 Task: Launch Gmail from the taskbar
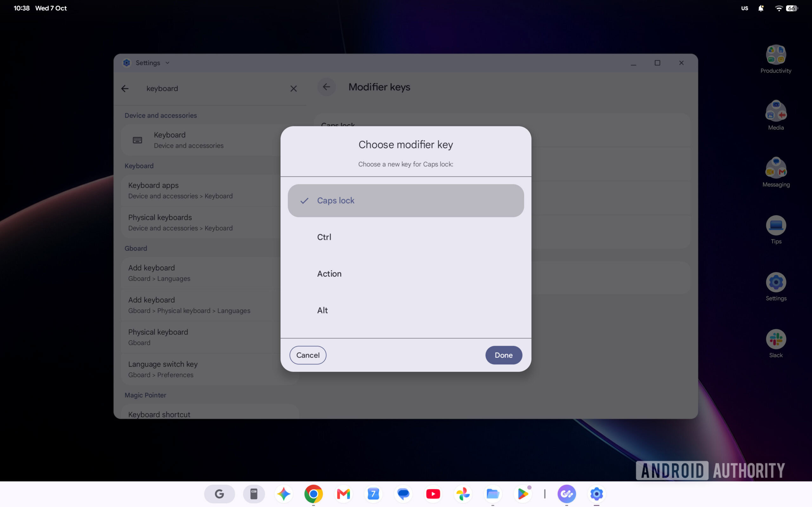point(343,494)
